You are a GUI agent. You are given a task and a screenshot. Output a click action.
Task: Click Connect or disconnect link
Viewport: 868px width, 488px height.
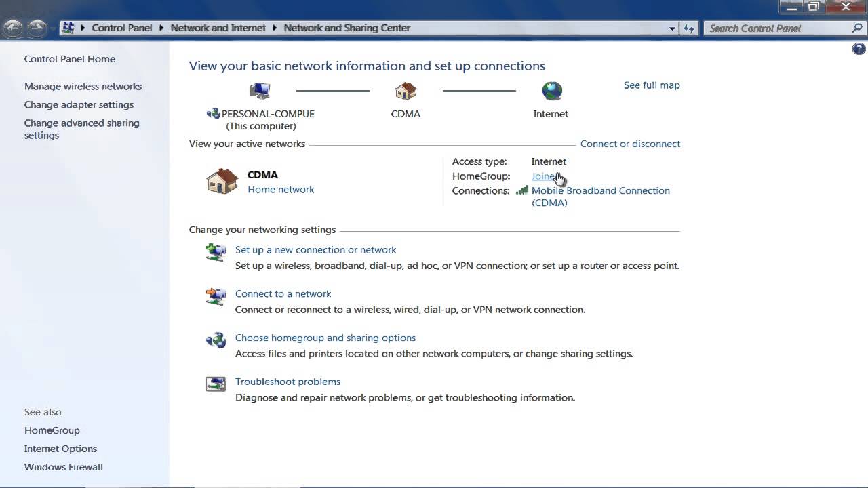click(630, 144)
